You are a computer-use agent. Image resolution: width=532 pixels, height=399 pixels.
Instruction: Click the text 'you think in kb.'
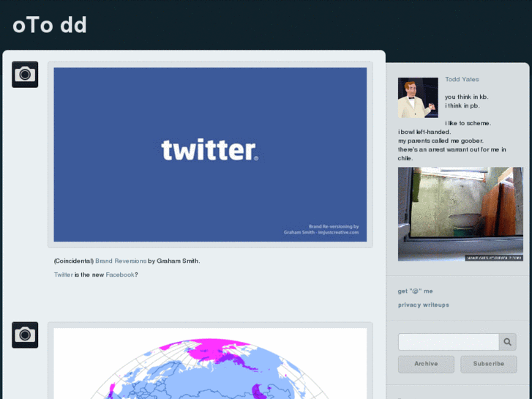coord(467,97)
